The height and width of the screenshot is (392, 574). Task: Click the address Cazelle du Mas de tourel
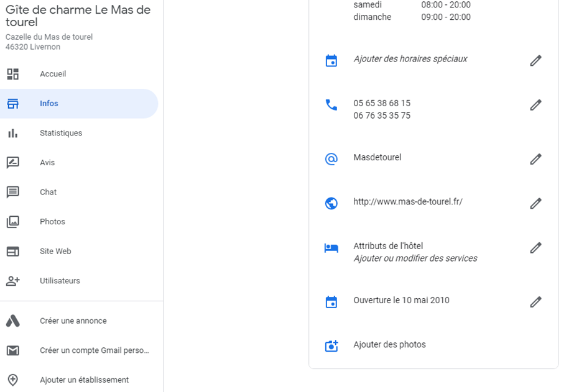pos(49,37)
